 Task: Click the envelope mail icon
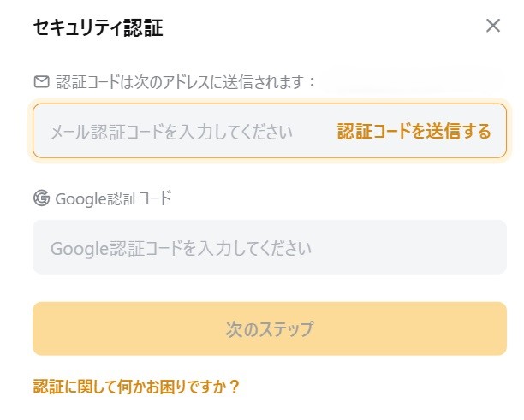click(41, 82)
